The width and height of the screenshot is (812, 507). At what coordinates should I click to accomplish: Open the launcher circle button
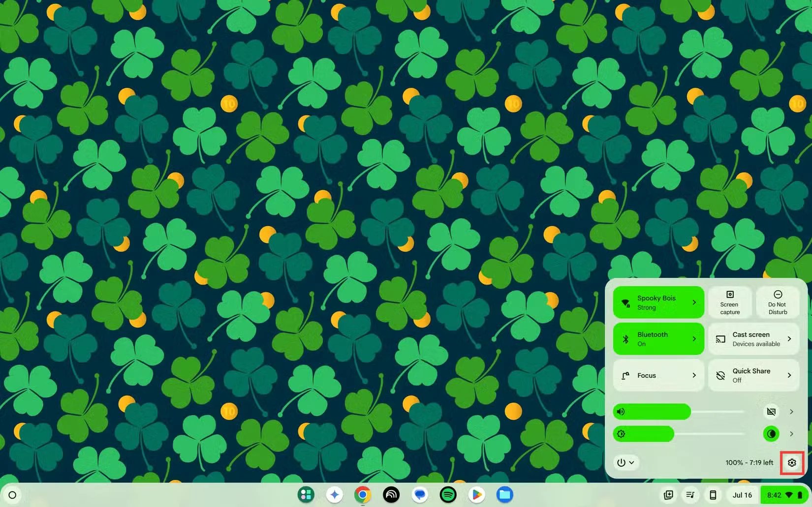(13, 495)
